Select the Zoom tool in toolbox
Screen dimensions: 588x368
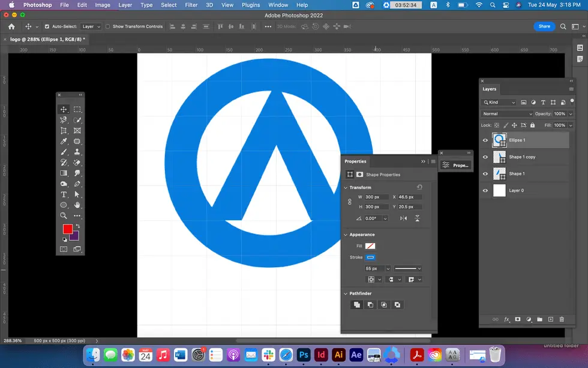[x=63, y=216]
